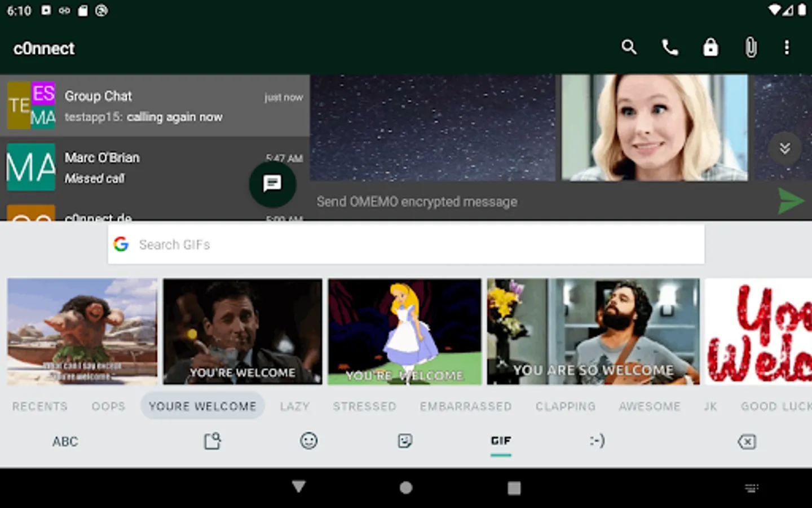Open encryption options via the padlock icon
Screen dimensions: 812x508
tap(710, 47)
